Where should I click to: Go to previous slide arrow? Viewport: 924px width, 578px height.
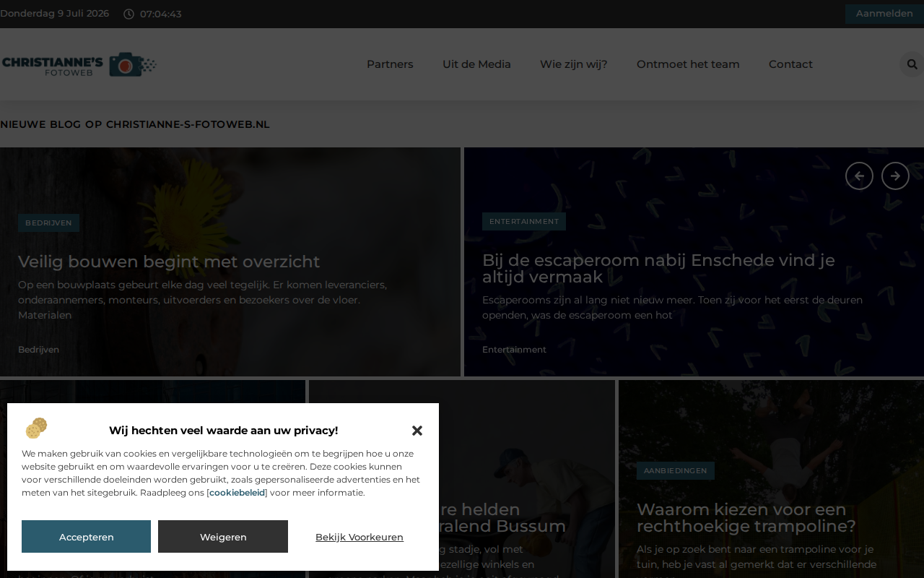[x=859, y=176]
